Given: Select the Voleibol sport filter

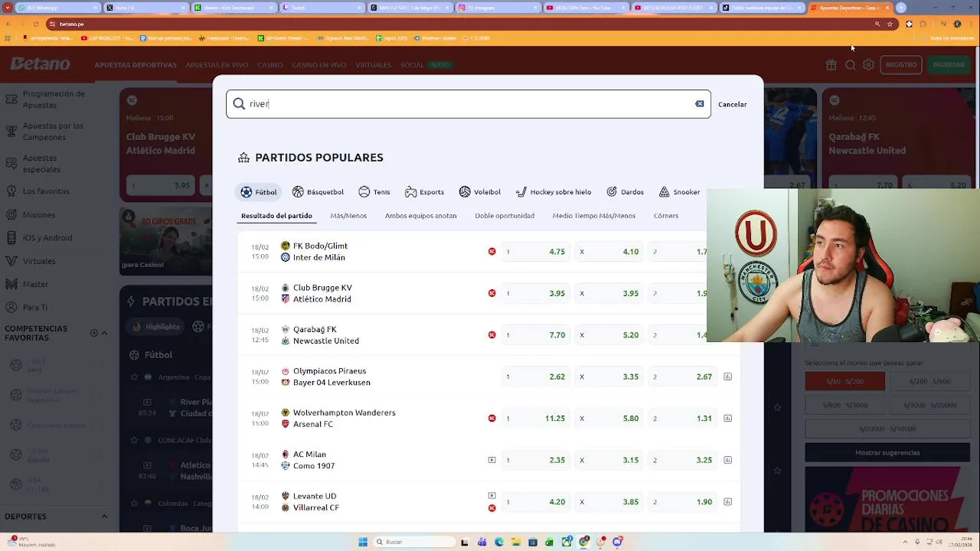Looking at the screenshot, I should coord(479,192).
